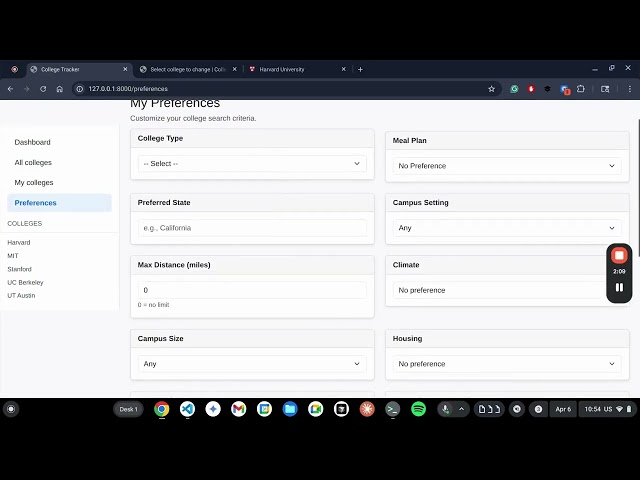640x480 pixels.
Task: Switch to Select college to change tab
Action: [x=188, y=69]
